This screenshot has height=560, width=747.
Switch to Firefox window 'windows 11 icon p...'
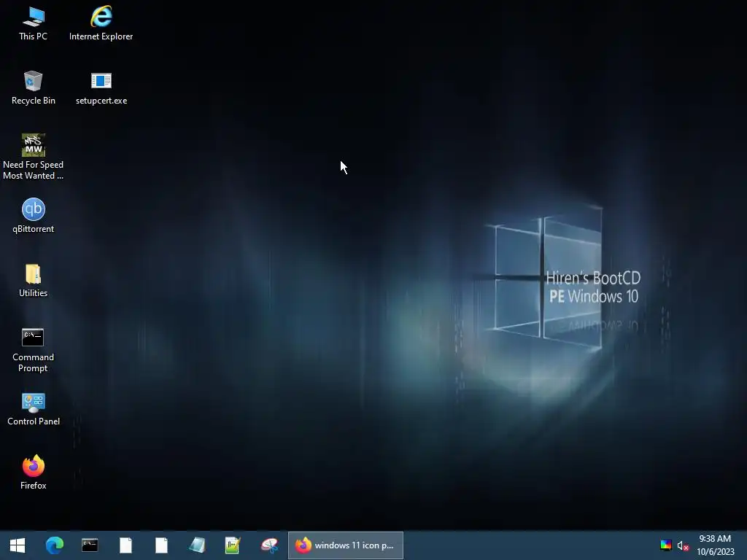point(345,545)
